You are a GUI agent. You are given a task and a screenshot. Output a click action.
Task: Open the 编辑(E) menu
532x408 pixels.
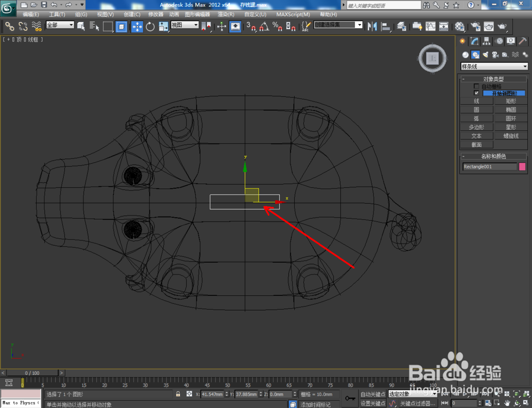tap(31, 14)
